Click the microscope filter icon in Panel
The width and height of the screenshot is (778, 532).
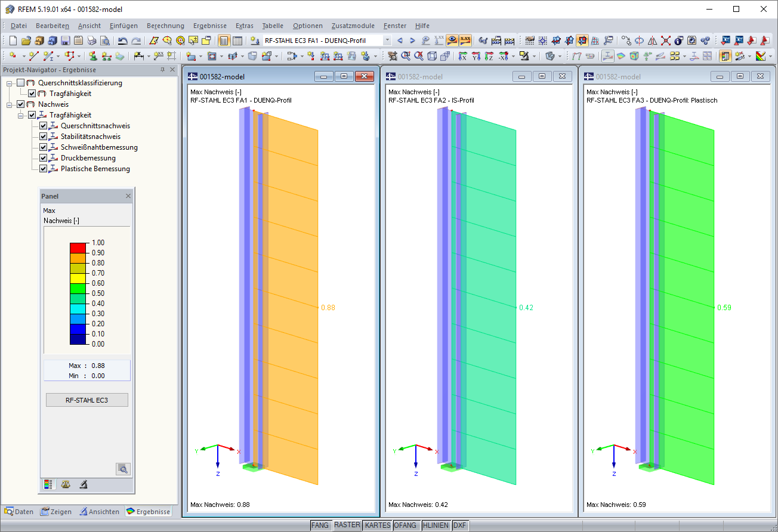tap(84, 484)
